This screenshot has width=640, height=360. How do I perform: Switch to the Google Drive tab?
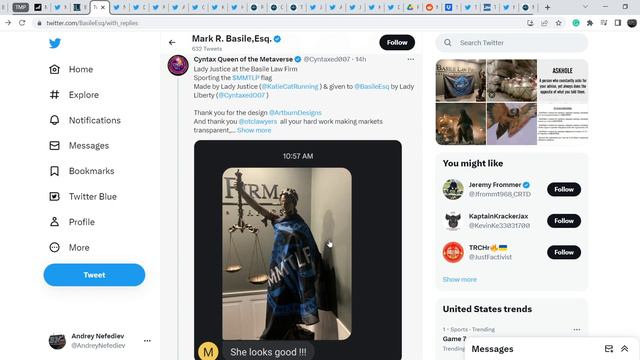[x=411, y=7]
